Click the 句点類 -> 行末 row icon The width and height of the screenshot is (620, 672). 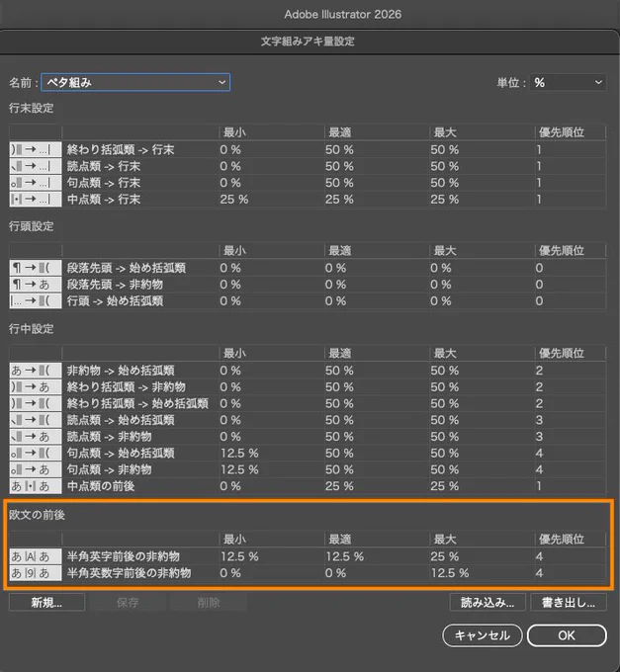tap(36, 183)
